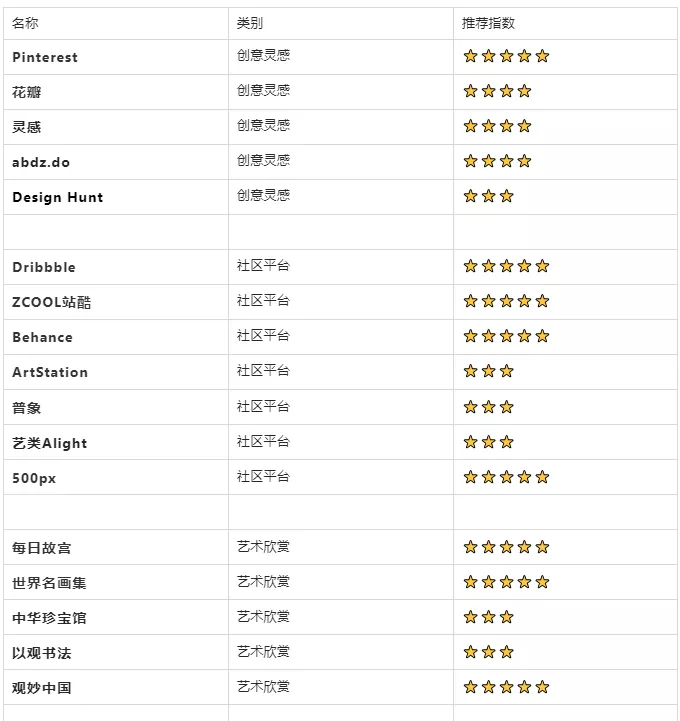This screenshot has height=721, width=680.
Task: Click 社区平台 category next to 普象
Action: coord(263,406)
